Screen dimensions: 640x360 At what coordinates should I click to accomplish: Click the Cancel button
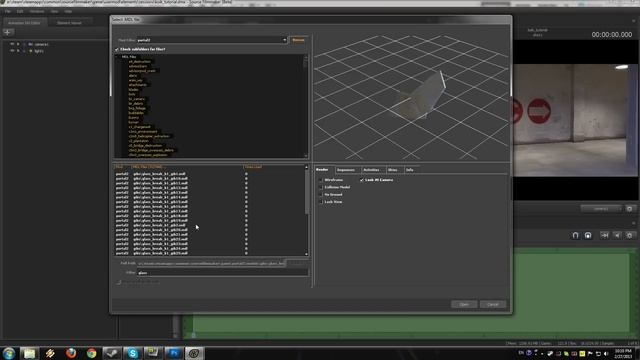tap(493, 304)
